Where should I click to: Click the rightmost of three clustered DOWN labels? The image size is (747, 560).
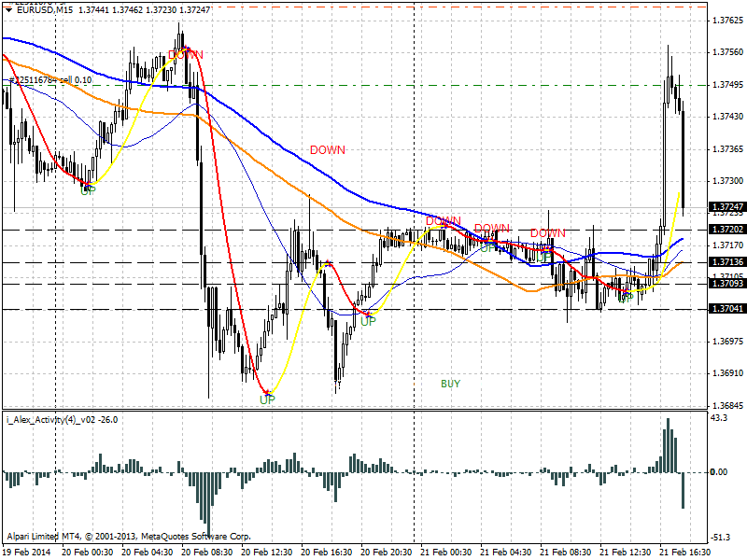(548, 233)
